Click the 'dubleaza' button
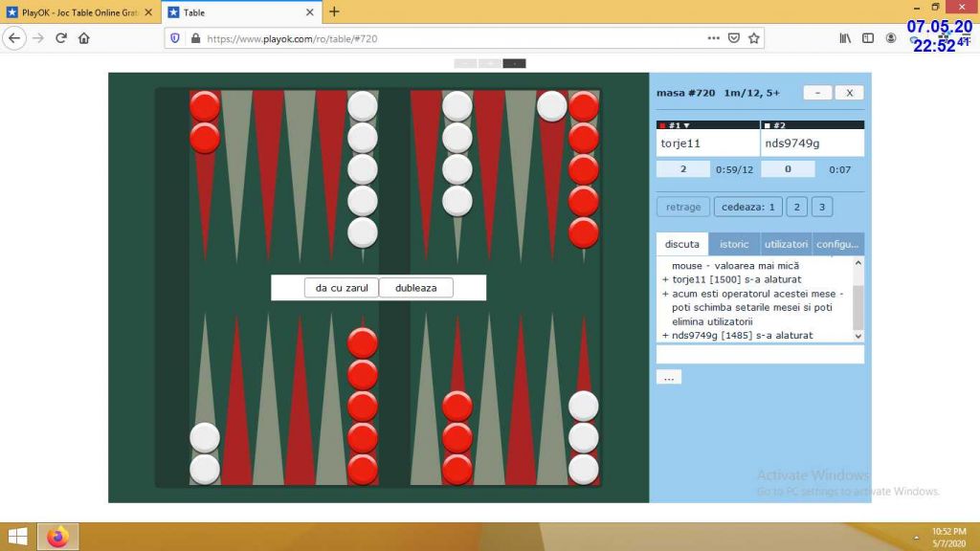Viewport: 980px width, 551px height. (x=415, y=288)
